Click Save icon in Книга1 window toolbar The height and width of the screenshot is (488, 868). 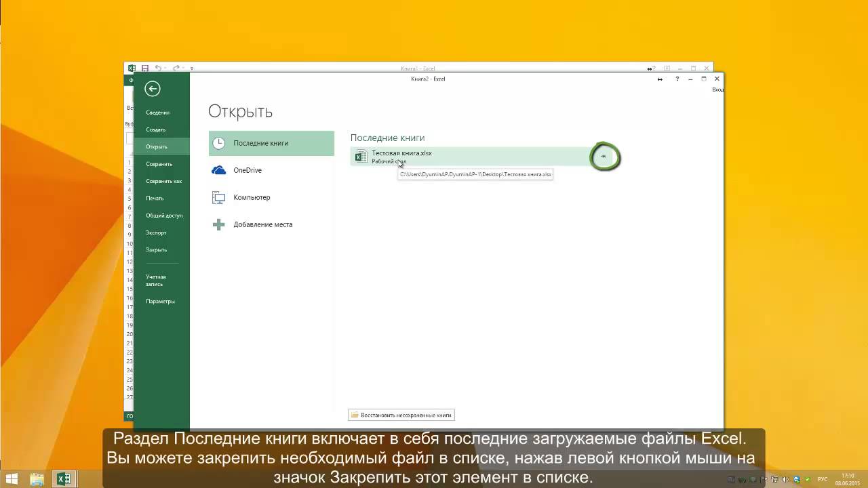point(144,68)
